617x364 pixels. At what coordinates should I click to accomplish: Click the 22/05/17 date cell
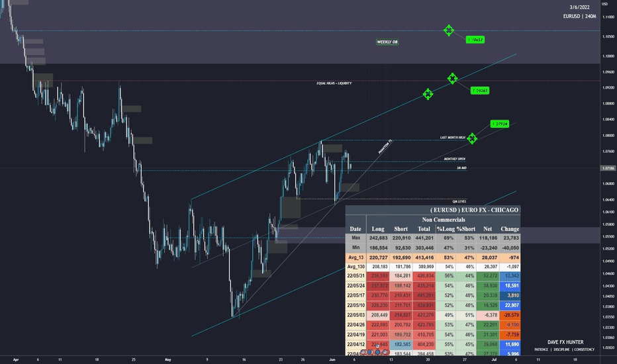coord(356,296)
